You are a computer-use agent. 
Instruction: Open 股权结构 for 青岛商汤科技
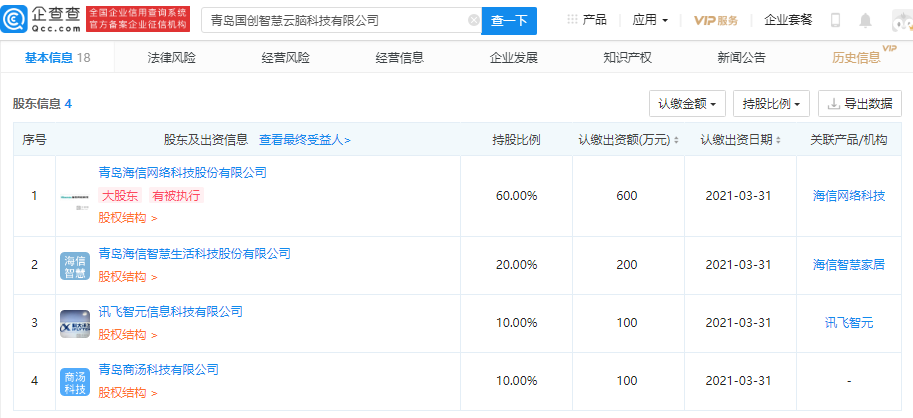[128, 393]
